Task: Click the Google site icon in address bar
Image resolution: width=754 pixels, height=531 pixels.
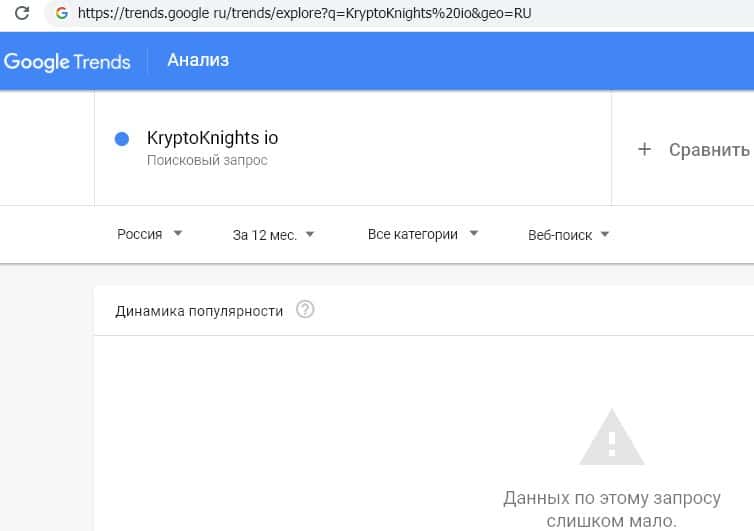Action: pos(62,14)
